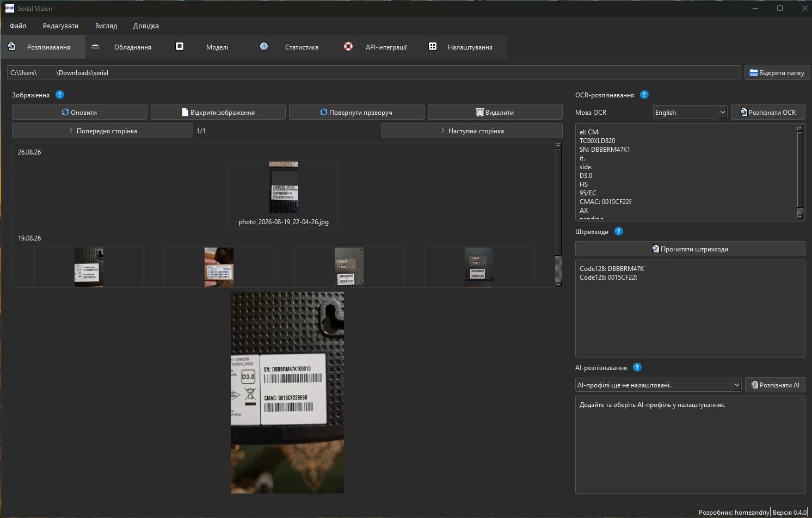Click the OCR text line SN: DBBBRM47K1
Viewport: 812px width, 518px height.
coord(605,149)
